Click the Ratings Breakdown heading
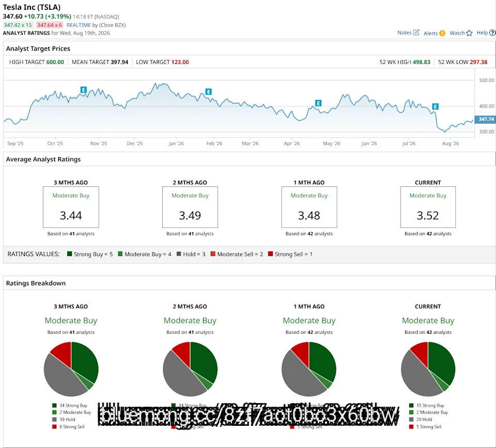 [x=36, y=283]
